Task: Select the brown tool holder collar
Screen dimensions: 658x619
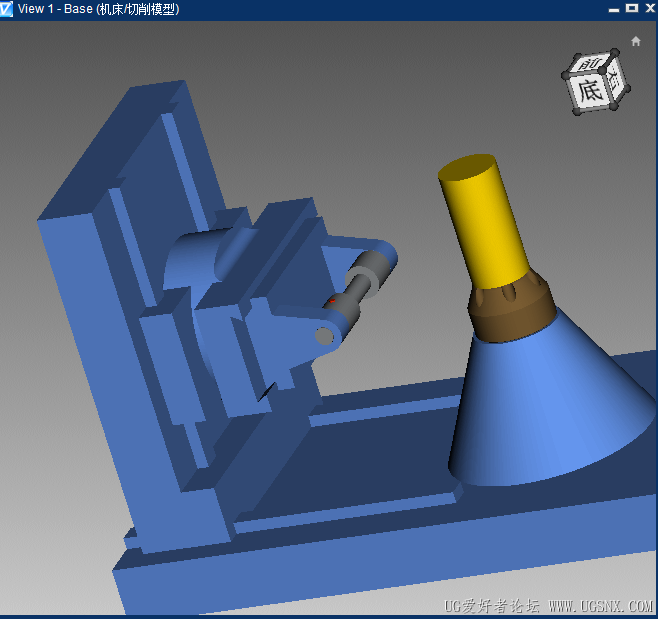Action: pos(511,308)
